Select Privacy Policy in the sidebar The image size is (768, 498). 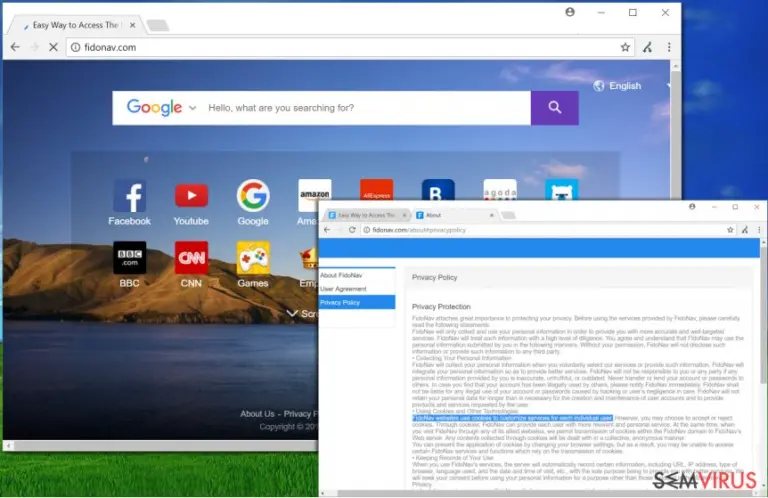(x=357, y=303)
